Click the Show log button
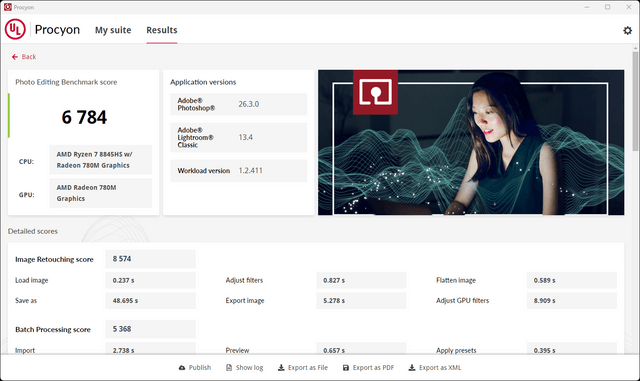This screenshot has height=381, width=640. (x=244, y=368)
